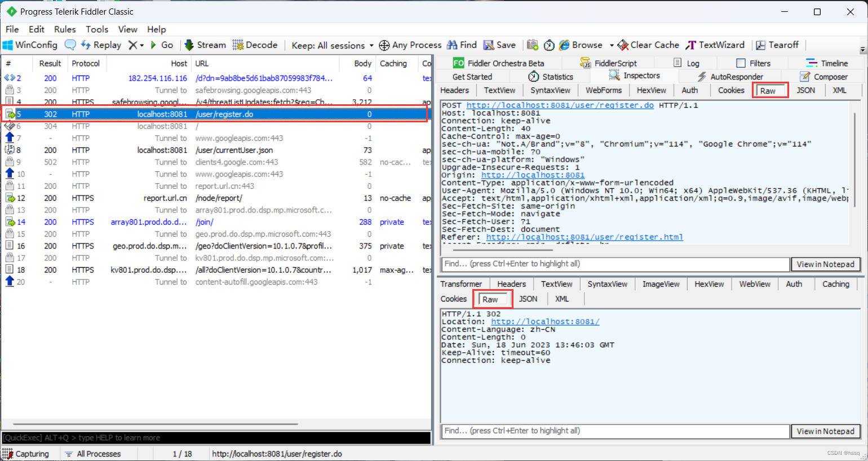Toggle Decode in the toolbar
The image size is (868, 461).
(x=255, y=45)
